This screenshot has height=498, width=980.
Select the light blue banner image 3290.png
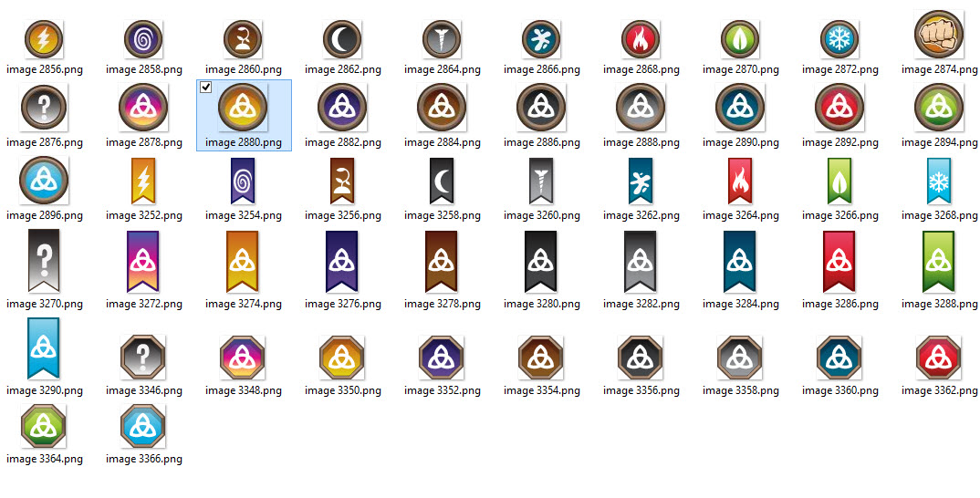click(x=44, y=348)
